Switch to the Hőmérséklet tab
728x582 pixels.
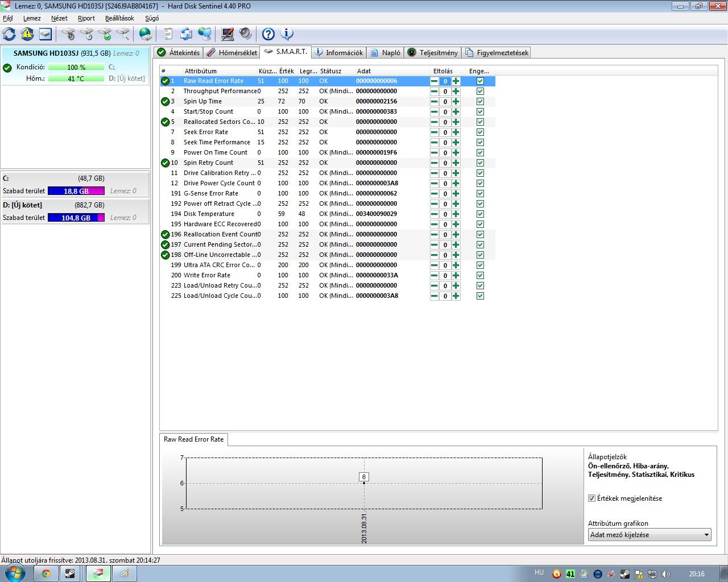pyautogui.click(x=231, y=53)
